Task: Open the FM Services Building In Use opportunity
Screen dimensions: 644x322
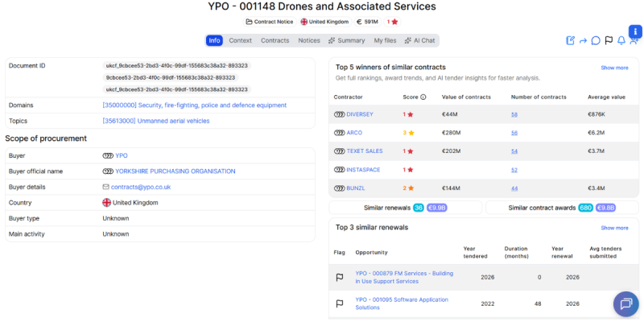Action: [x=404, y=277]
